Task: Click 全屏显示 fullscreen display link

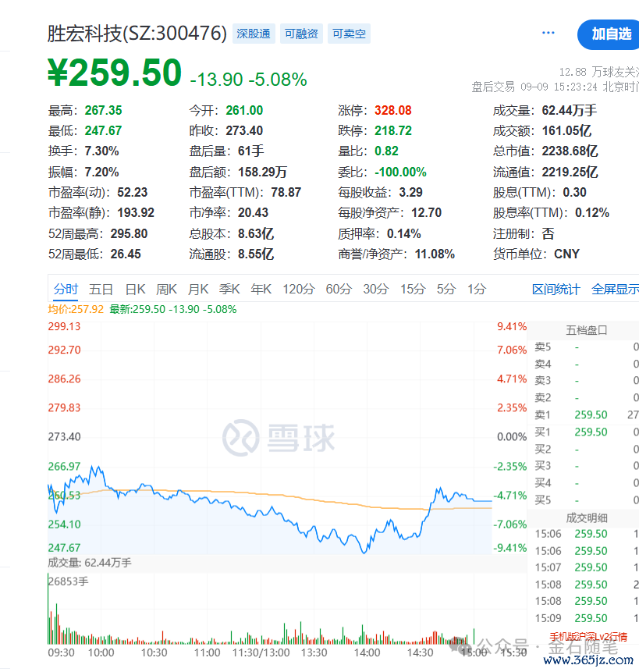Action: pos(615,290)
